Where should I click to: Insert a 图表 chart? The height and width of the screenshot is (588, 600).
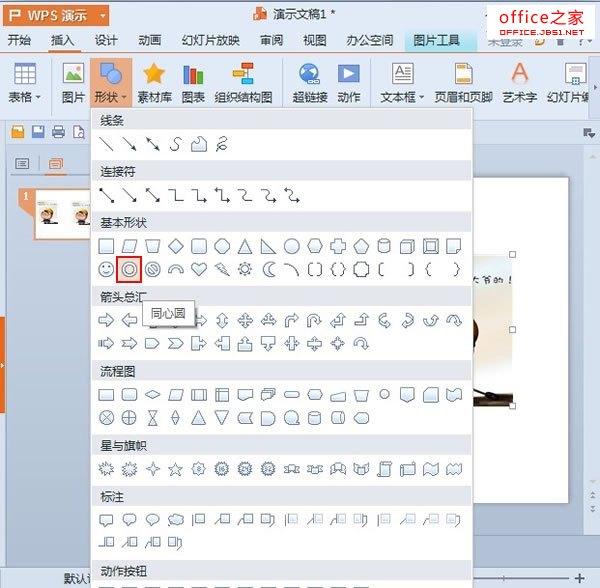pyautogui.click(x=193, y=83)
